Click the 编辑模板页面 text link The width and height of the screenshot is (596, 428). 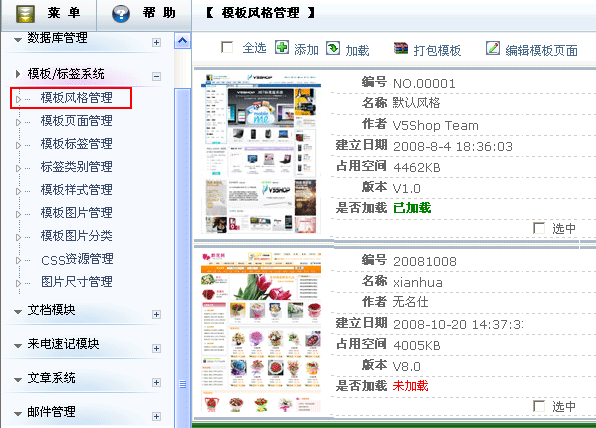pyautogui.click(x=541, y=50)
